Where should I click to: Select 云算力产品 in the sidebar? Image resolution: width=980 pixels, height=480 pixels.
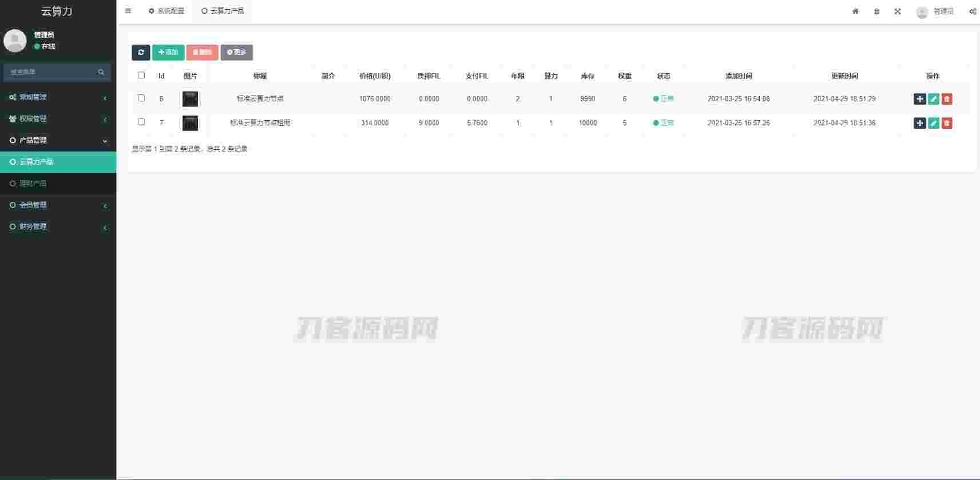click(58, 162)
